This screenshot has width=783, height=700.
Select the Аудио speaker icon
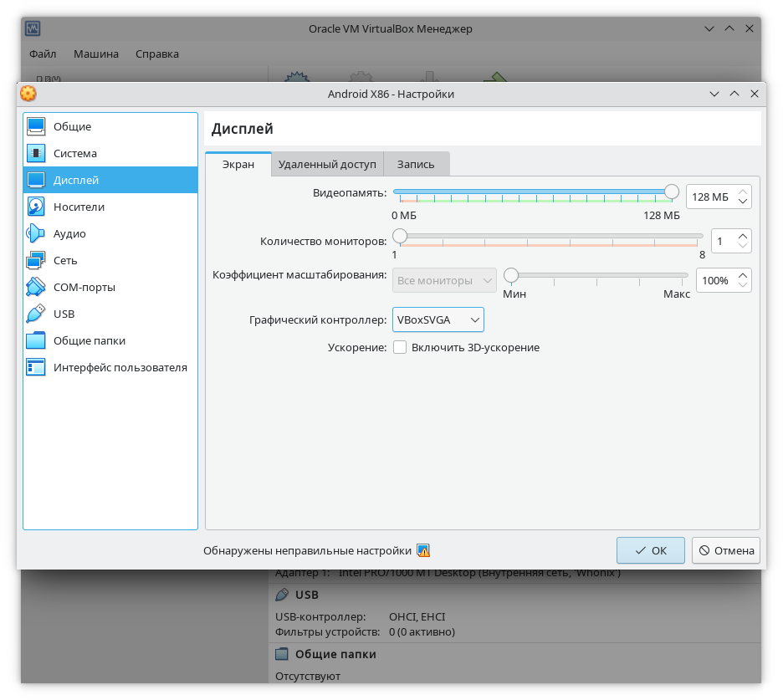36,234
